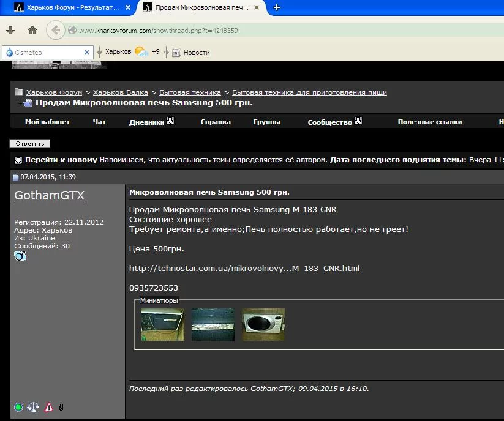Open GothamGTX user profile menu
Viewport: 504px width, 421px height.
49,195
